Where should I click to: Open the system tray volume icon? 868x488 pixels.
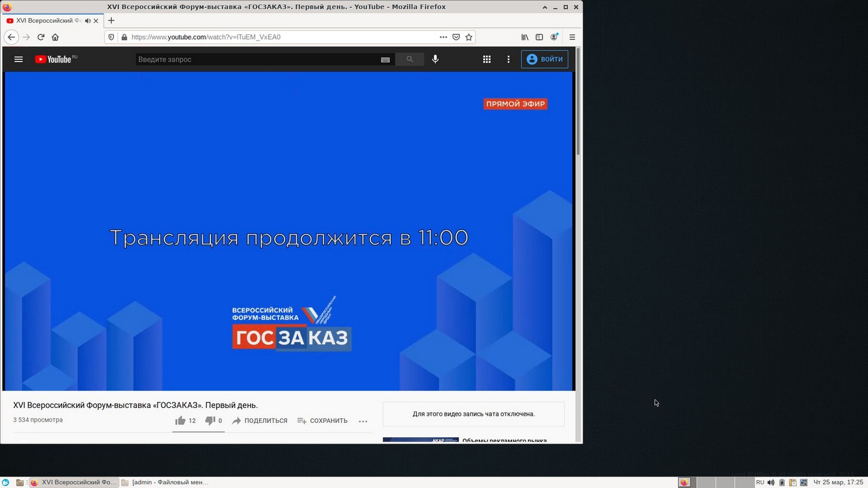pyautogui.click(x=771, y=482)
